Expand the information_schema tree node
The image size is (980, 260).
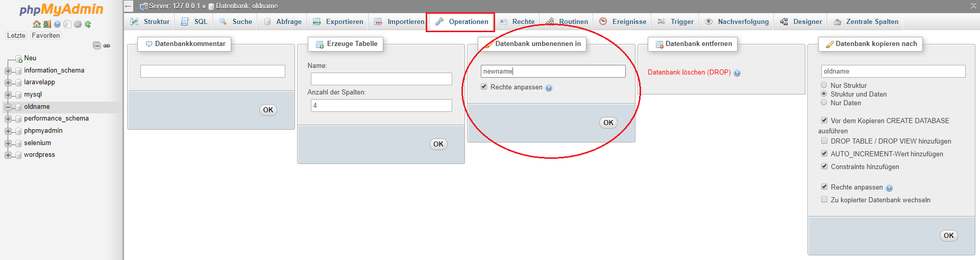tap(8, 70)
